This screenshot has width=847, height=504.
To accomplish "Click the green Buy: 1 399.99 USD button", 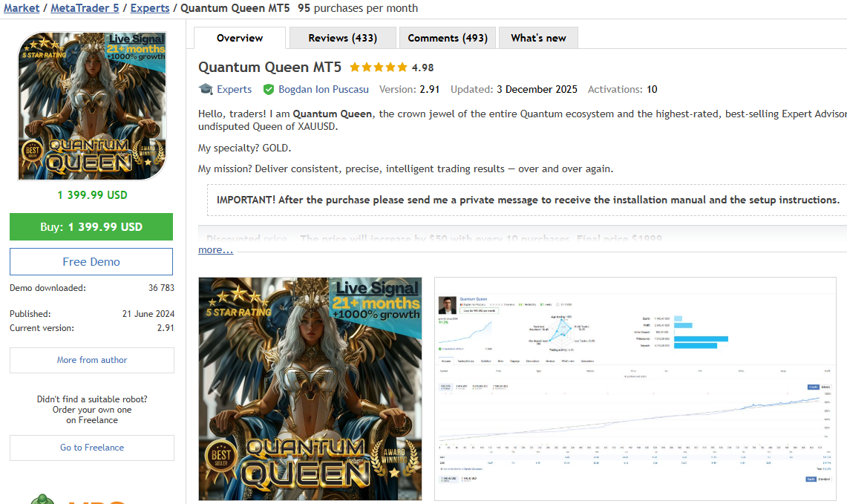I will [91, 226].
